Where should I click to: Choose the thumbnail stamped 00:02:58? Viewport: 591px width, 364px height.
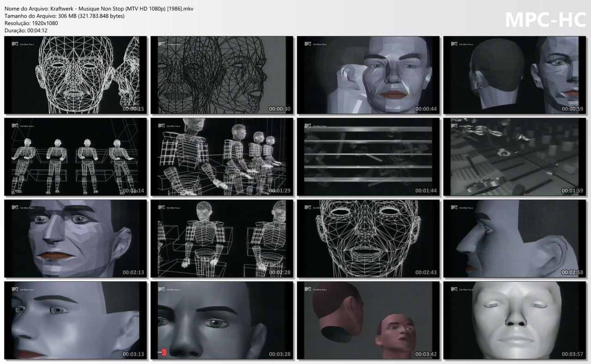click(515, 239)
